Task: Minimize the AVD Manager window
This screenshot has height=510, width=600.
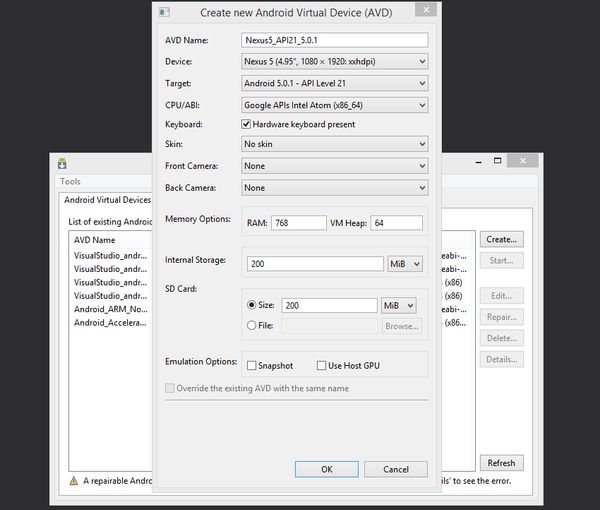Action: point(478,162)
